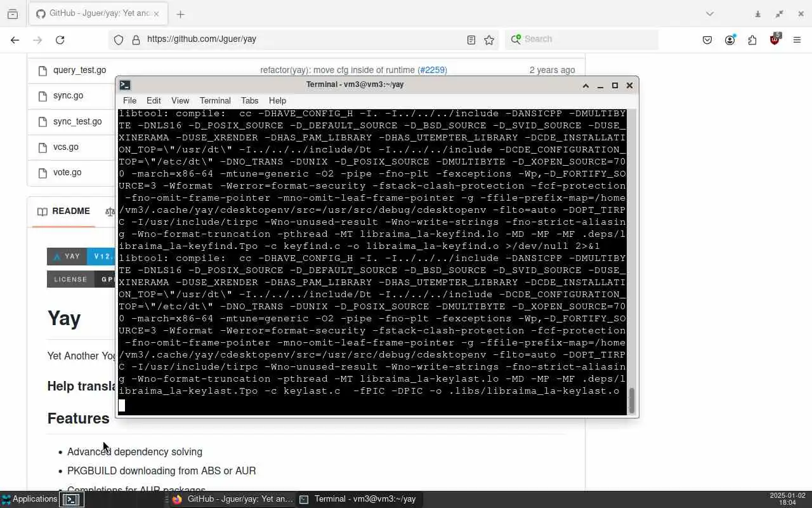Open terminal Edit menu
812x508 pixels.
[154, 100]
